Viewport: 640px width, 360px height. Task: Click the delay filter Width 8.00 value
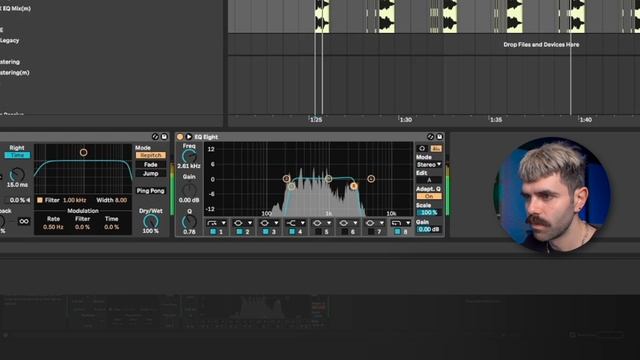[121, 200]
